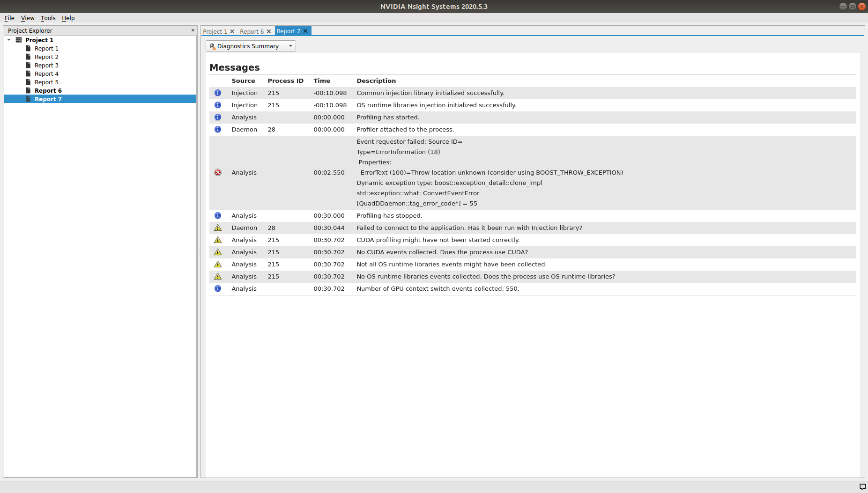
Task: Click the Messages heading
Action: tap(234, 67)
